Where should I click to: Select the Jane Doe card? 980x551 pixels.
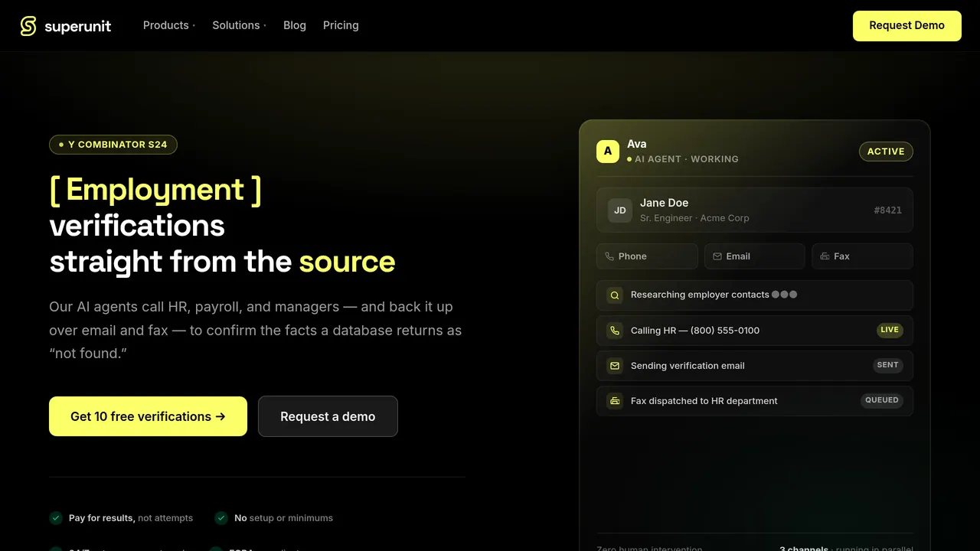(755, 210)
